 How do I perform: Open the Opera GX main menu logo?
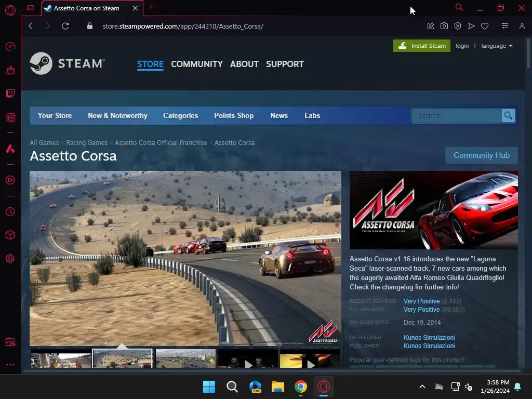[10, 10]
